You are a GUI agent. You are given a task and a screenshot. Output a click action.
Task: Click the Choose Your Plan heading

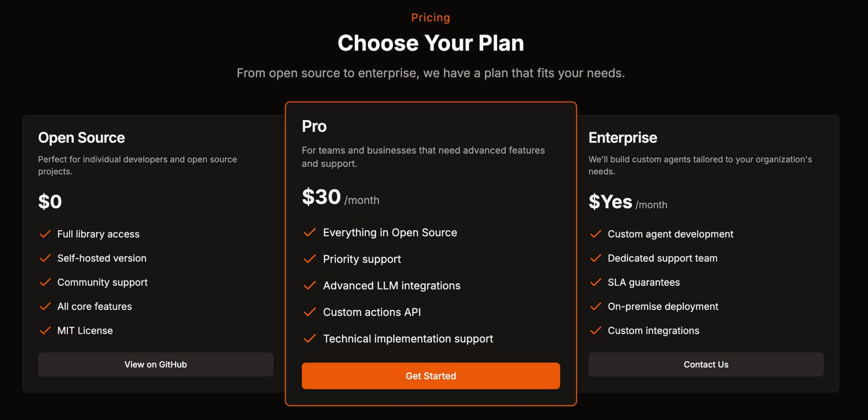431,43
